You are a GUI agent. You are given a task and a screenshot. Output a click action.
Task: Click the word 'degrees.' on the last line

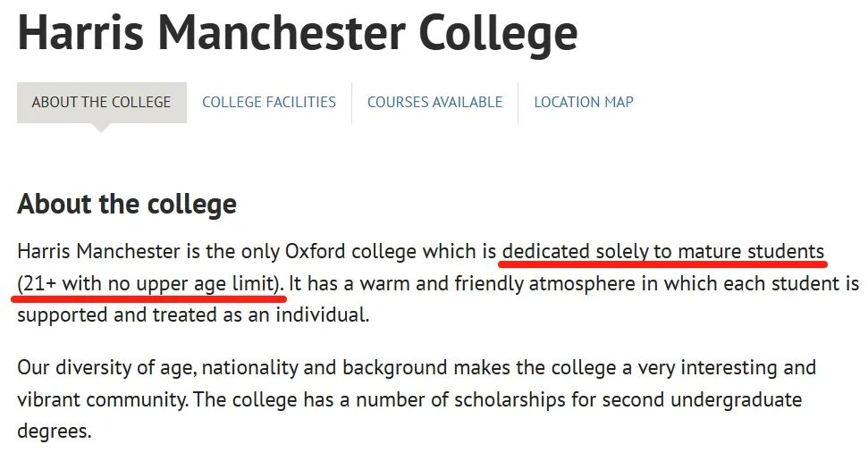(x=55, y=431)
